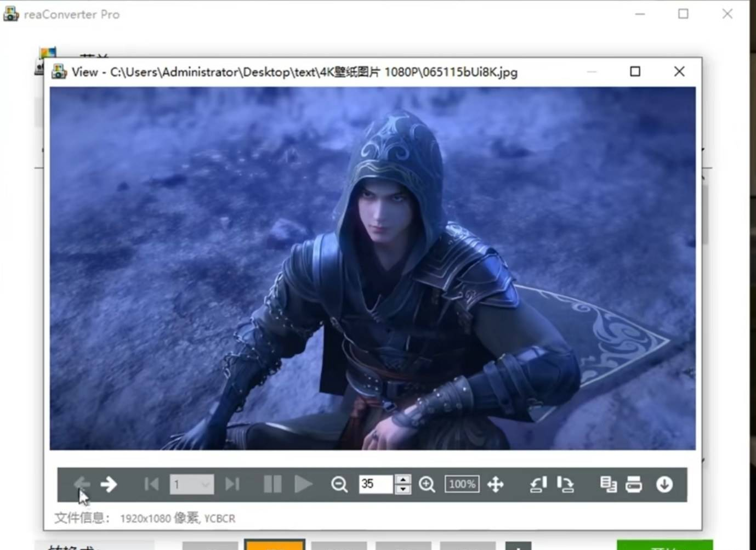The height and width of the screenshot is (550, 756).
Task: Fit image to window with four-arrow icon
Action: [496, 485]
